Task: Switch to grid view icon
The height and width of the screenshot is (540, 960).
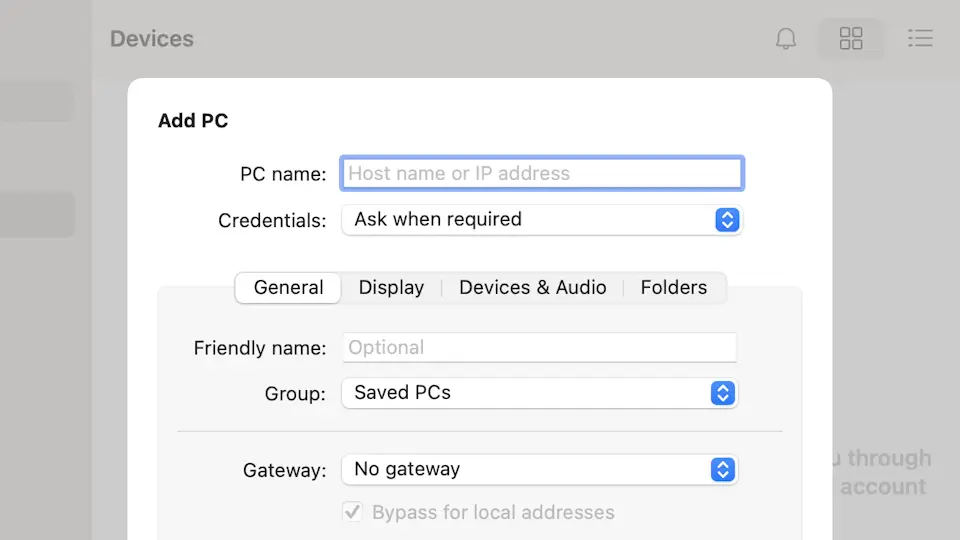Action: point(851,39)
